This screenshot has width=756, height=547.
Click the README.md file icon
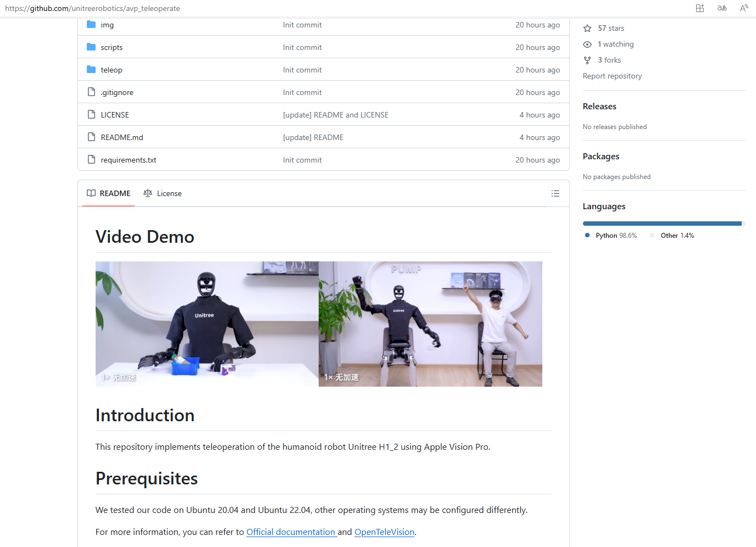coord(91,137)
